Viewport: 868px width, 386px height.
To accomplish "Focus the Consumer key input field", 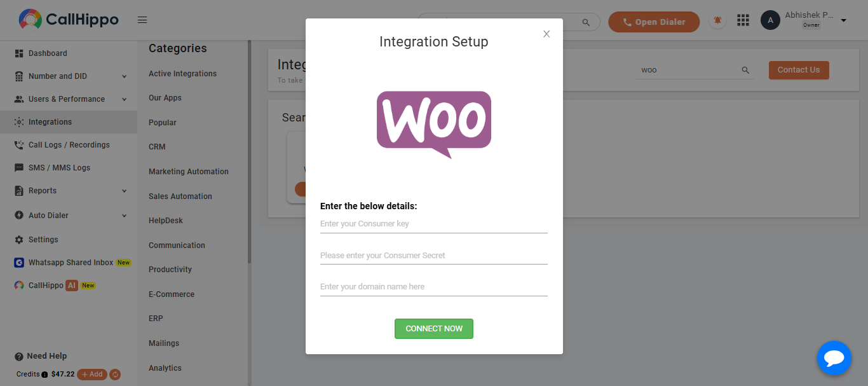I will 434,224.
